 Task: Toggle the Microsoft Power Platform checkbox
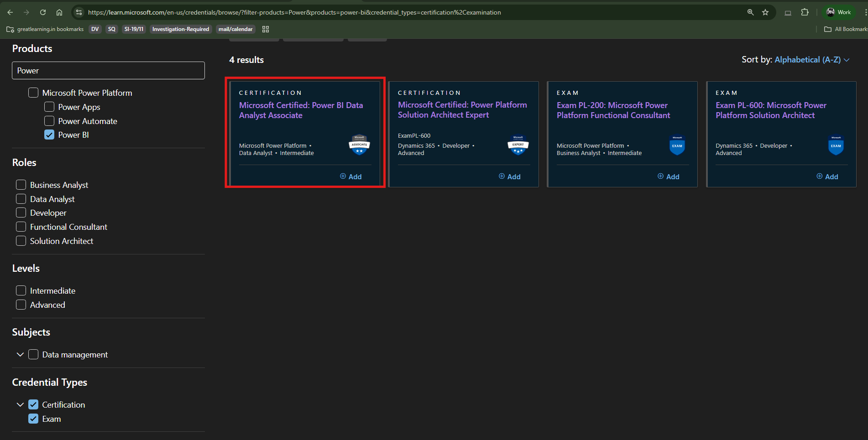(33, 93)
